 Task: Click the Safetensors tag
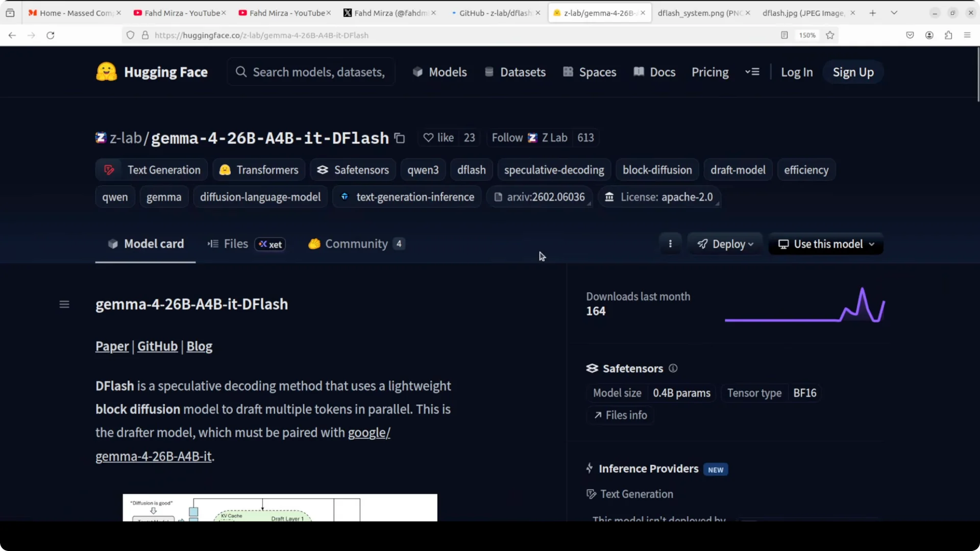353,170
